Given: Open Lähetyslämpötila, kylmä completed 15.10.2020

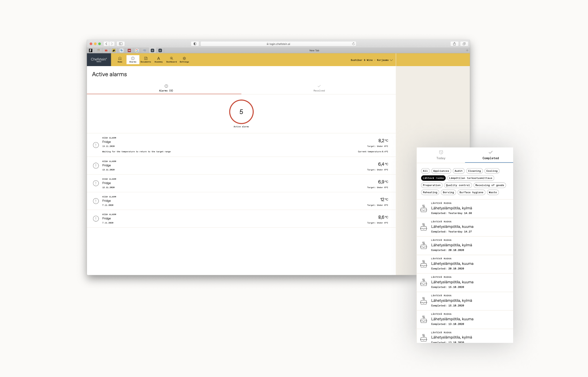Looking at the screenshot, I should [465, 301].
